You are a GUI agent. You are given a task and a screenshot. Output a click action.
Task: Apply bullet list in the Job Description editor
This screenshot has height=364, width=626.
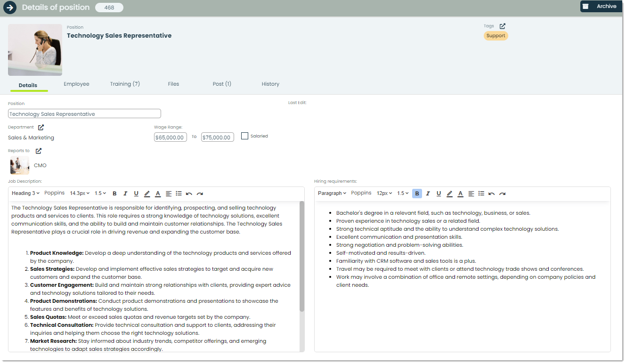click(x=179, y=193)
